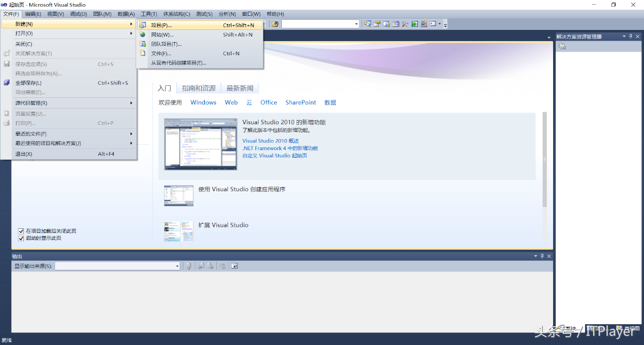The image size is (644, 345).
Task: Pin the Output panel with pushpin icon
Action: [542, 256]
